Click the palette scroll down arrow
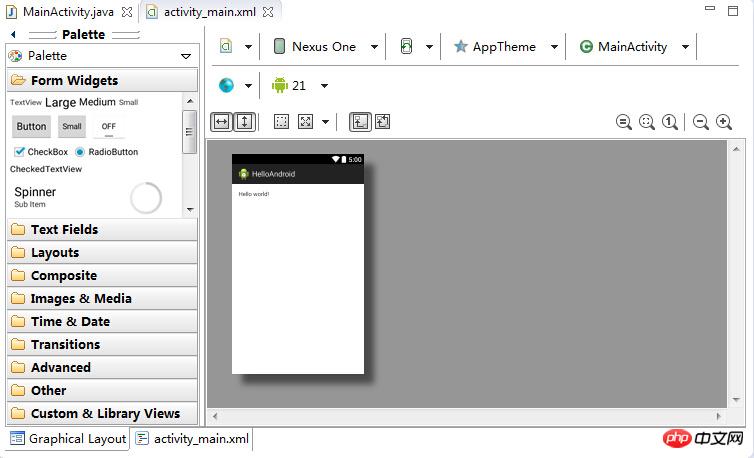Viewport: 754px width, 458px height. [x=190, y=209]
